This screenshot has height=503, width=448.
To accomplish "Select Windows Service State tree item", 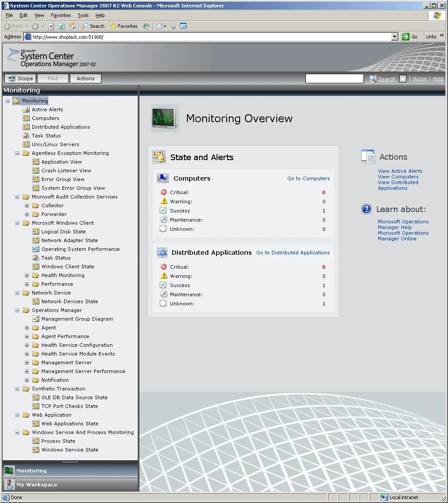I will pos(70,450).
